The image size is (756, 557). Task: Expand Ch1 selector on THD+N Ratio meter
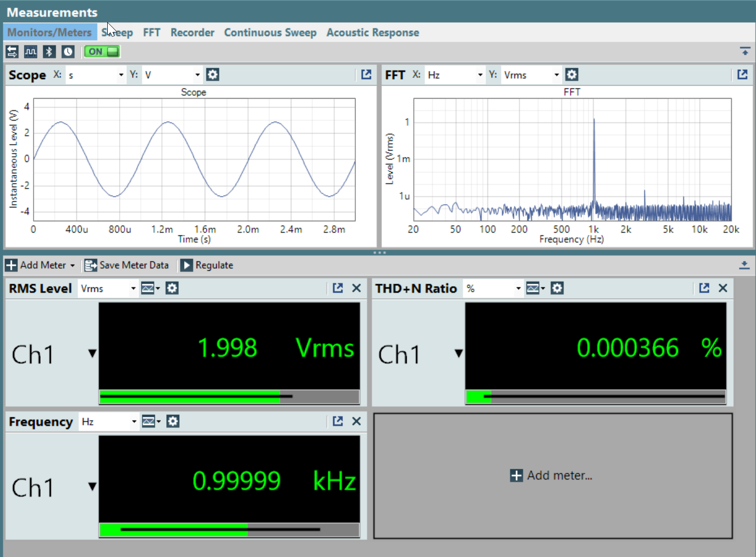click(x=459, y=353)
